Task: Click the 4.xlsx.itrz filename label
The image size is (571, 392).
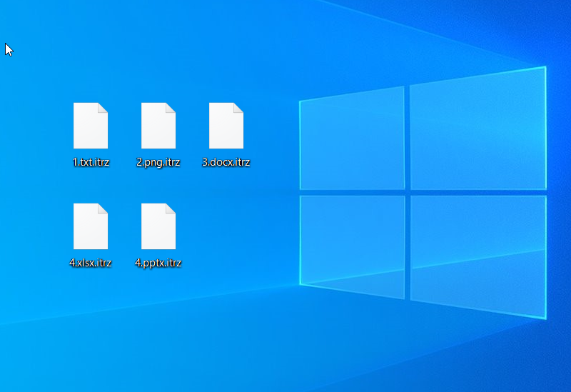Action: pyautogui.click(x=91, y=263)
